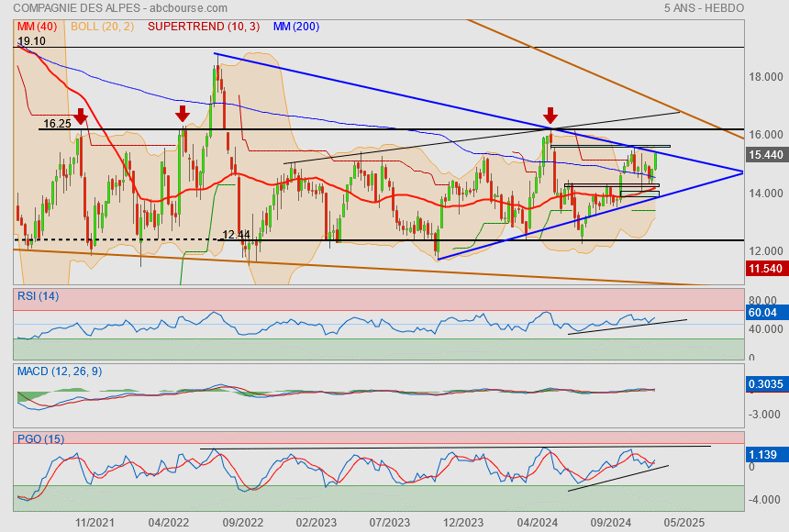Click the red 11.540 price tag

[765, 268]
